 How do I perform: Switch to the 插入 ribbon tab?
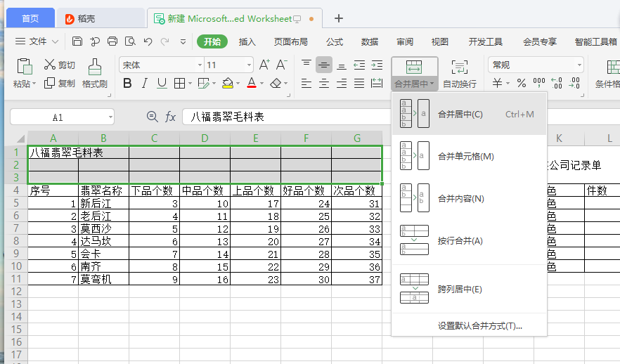pyautogui.click(x=247, y=41)
